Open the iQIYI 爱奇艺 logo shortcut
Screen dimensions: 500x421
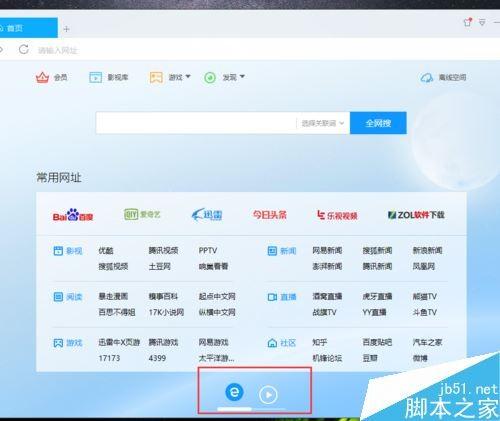[142, 214]
